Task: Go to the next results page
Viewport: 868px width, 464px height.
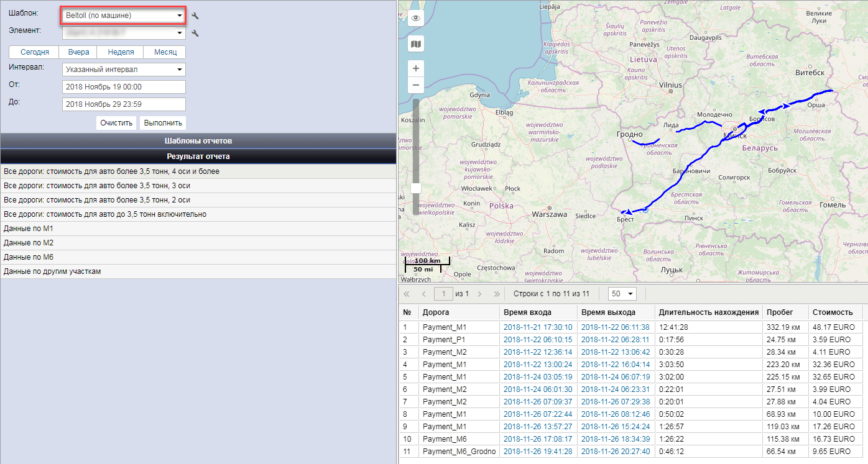Action: tap(479, 294)
